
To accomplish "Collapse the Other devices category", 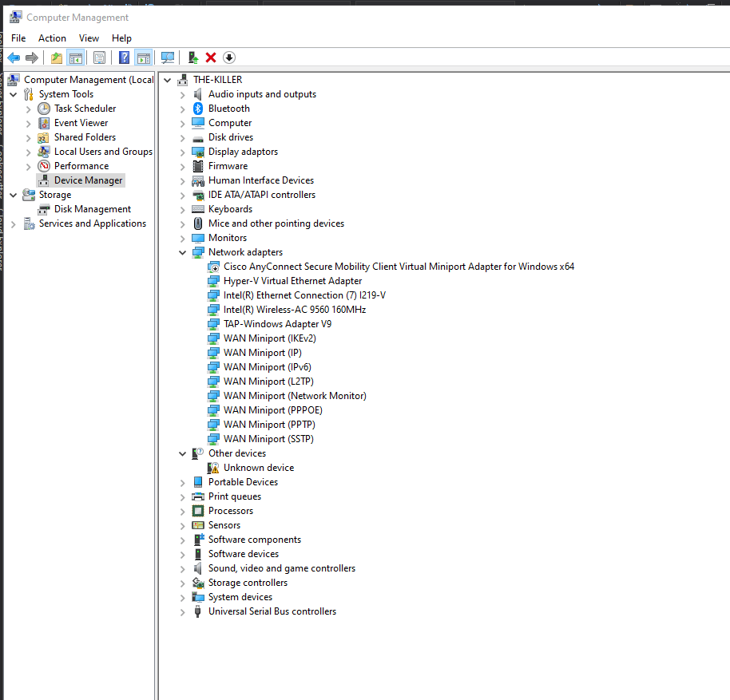I will point(182,453).
